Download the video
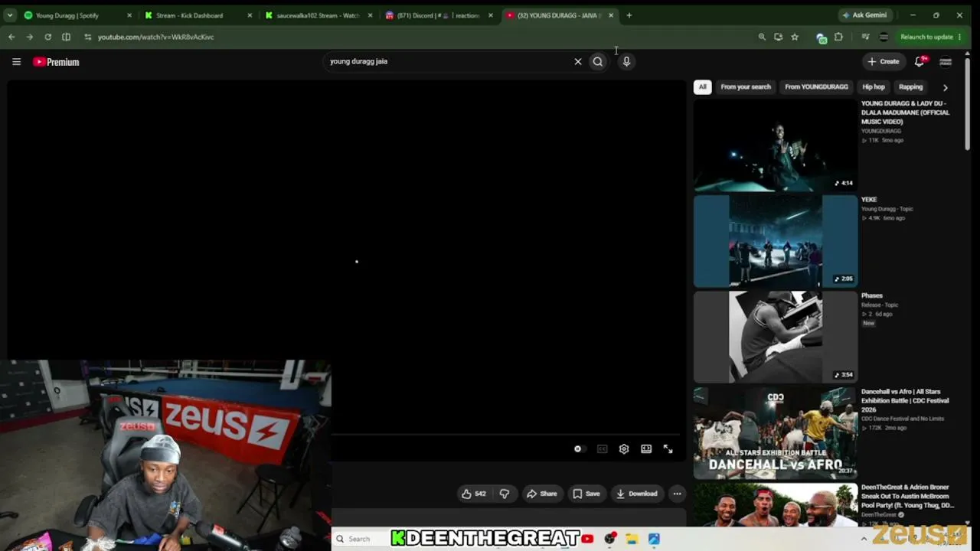 tap(637, 494)
